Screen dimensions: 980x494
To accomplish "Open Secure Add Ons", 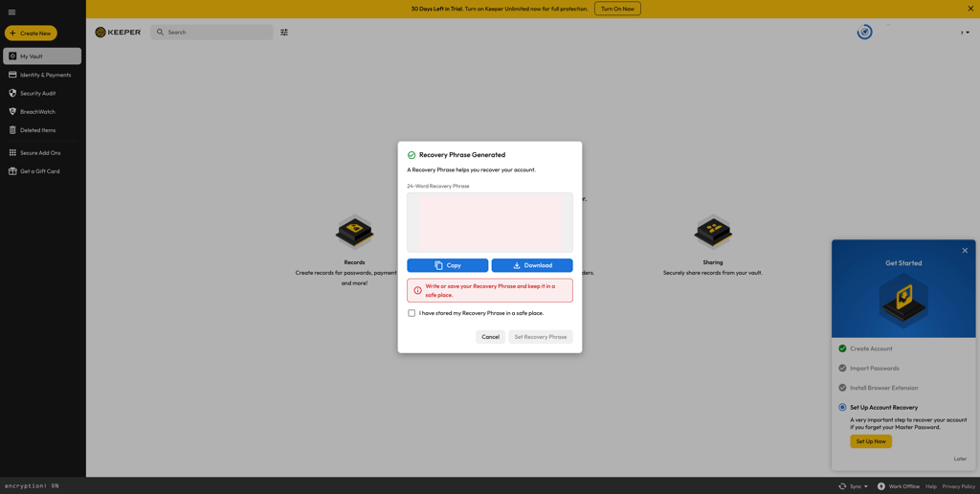I will click(42, 152).
